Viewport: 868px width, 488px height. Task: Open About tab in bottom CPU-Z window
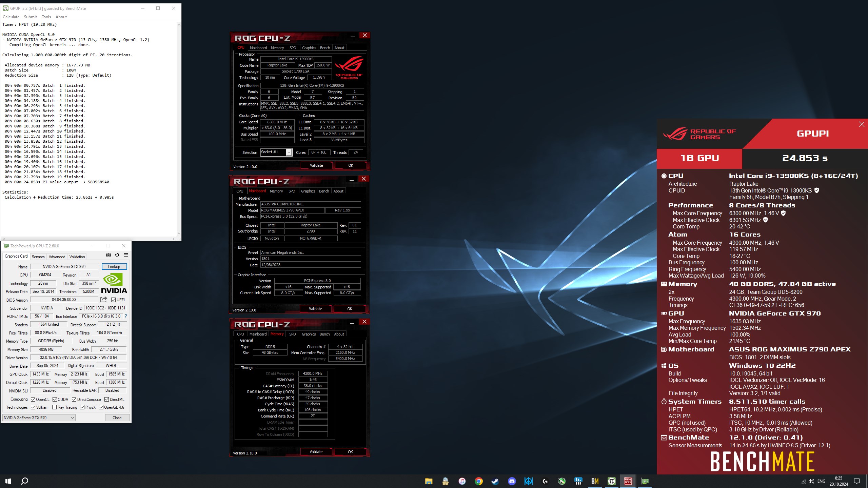pyautogui.click(x=339, y=334)
